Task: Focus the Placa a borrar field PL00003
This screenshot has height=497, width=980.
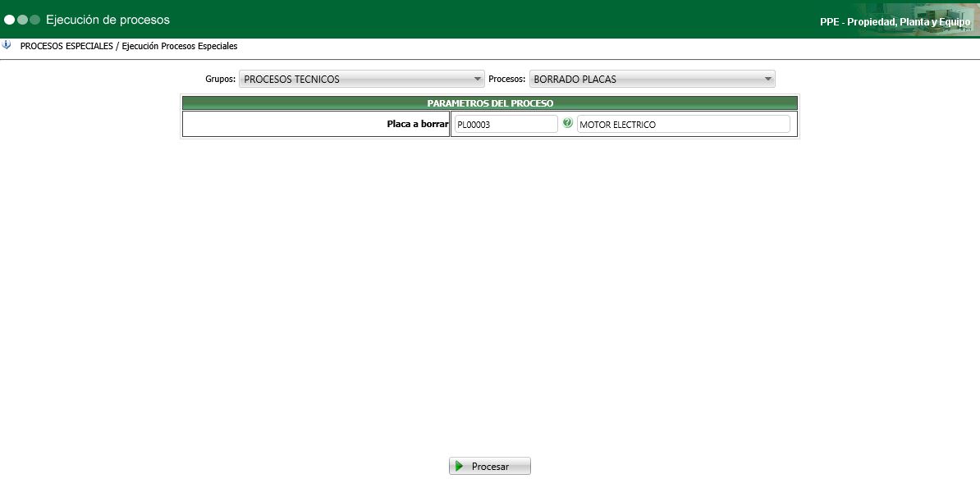Action: 506,125
